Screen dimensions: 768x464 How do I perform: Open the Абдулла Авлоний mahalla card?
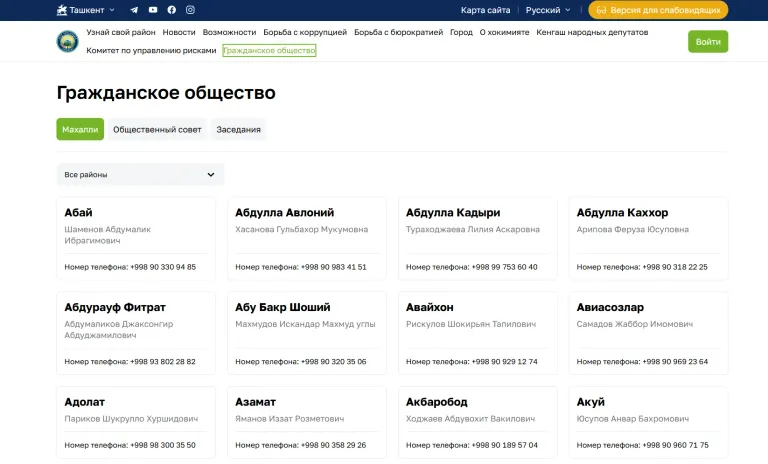pyautogui.click(x=307, y=239)
